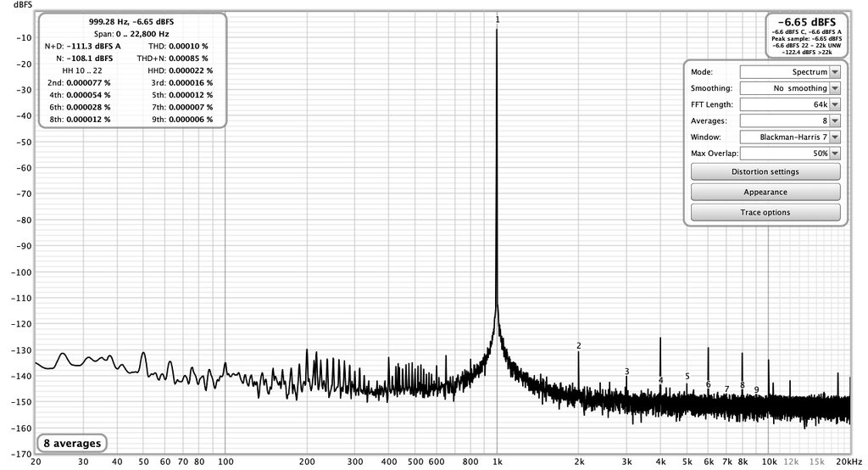868x470 pixels.
Task: Open the Mode dropdown set to Spectrum
Action: pos(790,72)
